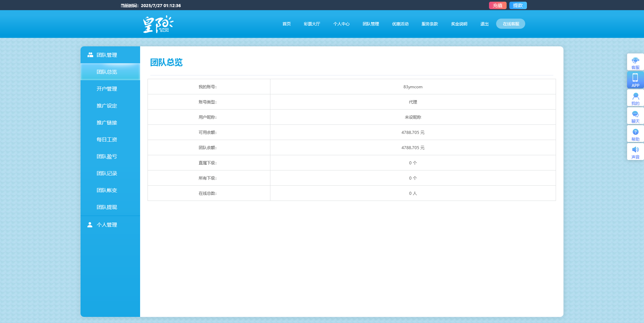Click 退出 to log out
This screenshot has height=323, width=644.
484,24
